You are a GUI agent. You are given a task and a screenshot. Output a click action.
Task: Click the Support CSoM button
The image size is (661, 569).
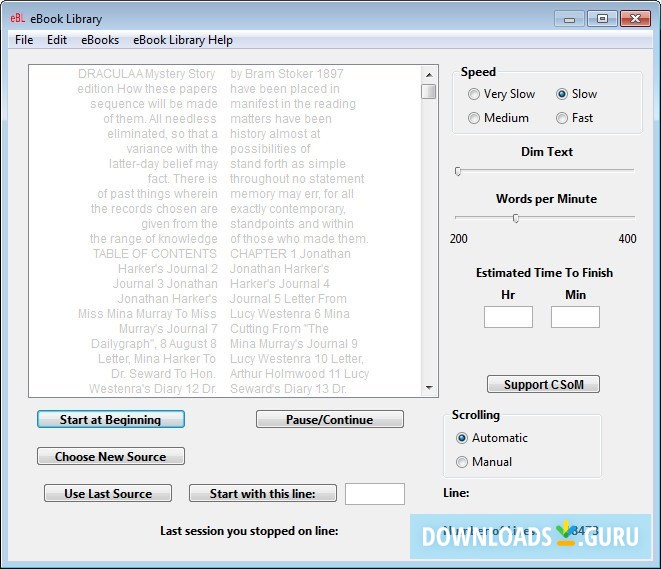tap(543, 384)
